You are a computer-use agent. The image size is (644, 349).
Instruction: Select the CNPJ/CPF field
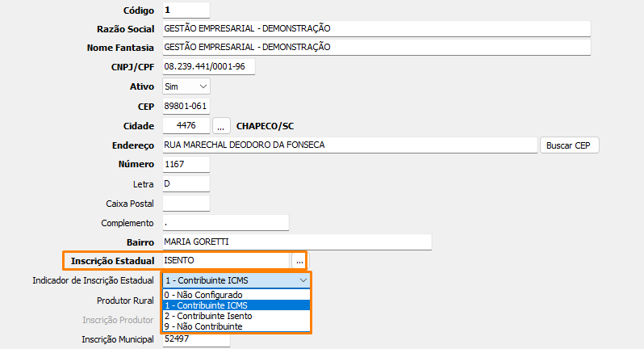pyautogui.click(x=209, y=66)
